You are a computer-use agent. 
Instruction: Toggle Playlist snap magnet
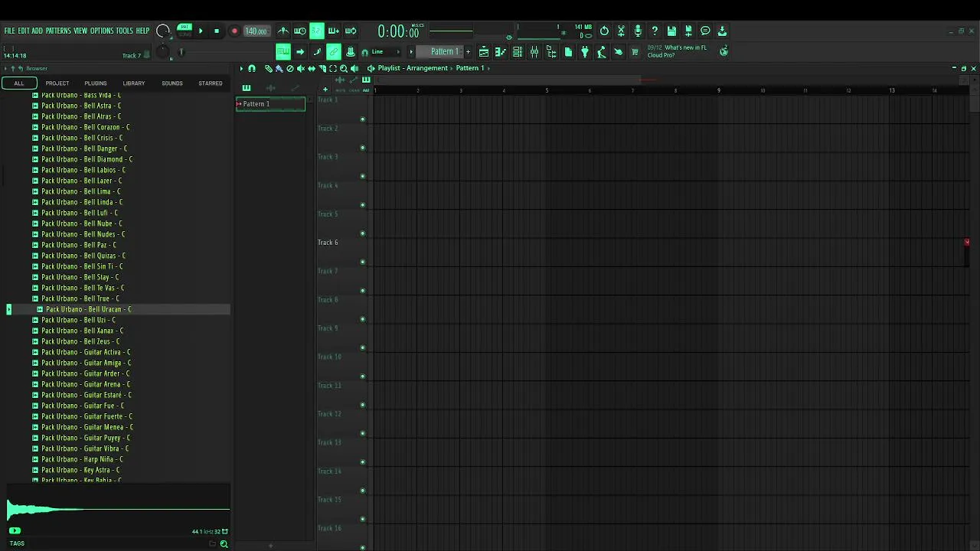(x=252, y=68)
